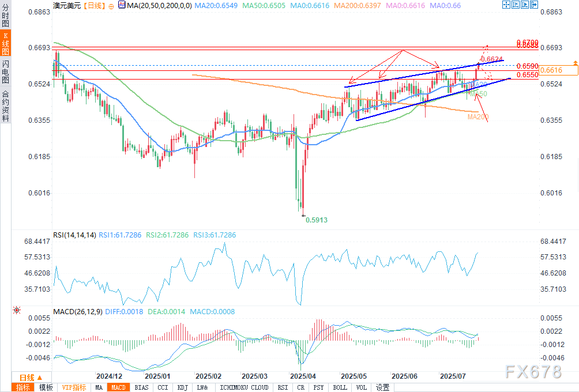Toggle the KDJ indicator
Image resolution: width=579 pixels, height=392 pixels.
(x=182, y=387)
